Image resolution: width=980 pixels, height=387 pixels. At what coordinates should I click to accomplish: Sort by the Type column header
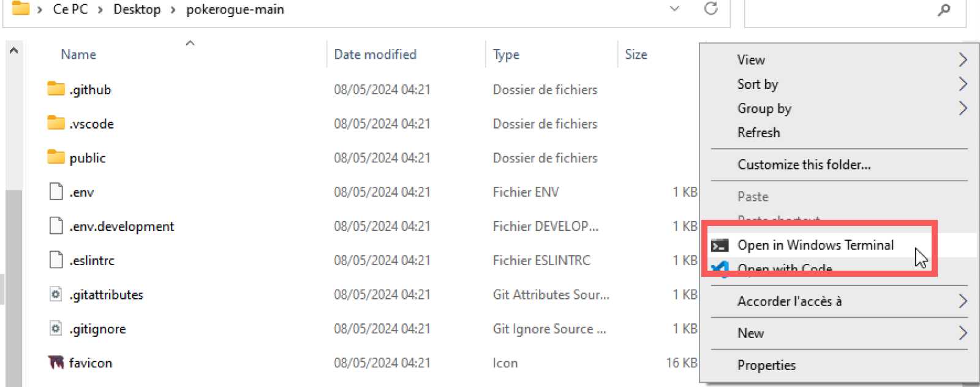click(506, 54)
